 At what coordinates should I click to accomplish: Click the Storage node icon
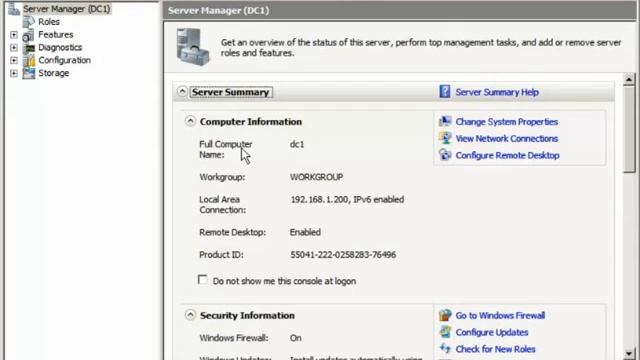(29, 73)
